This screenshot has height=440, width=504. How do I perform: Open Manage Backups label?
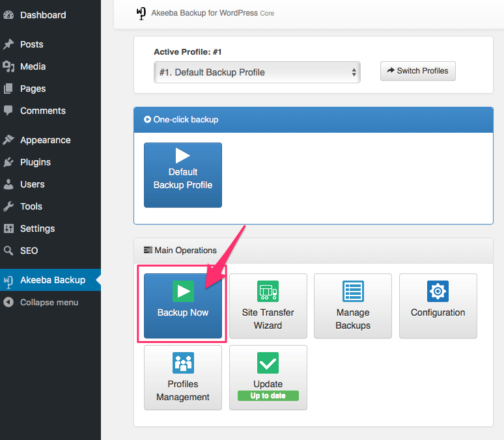(353, 319)
